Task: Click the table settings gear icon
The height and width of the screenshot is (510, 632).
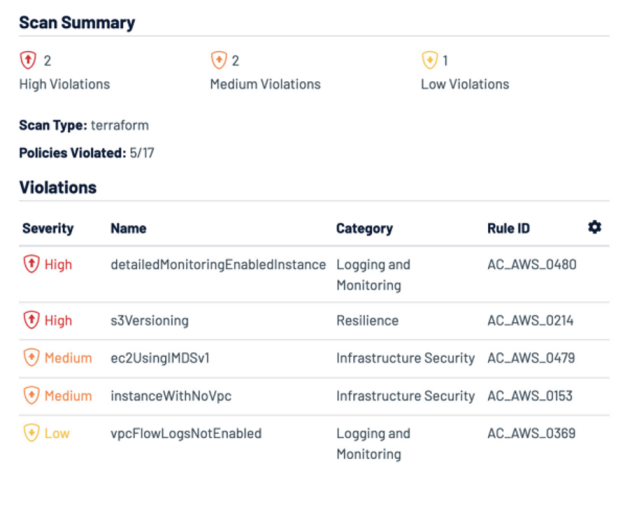Action: (595, 228)
